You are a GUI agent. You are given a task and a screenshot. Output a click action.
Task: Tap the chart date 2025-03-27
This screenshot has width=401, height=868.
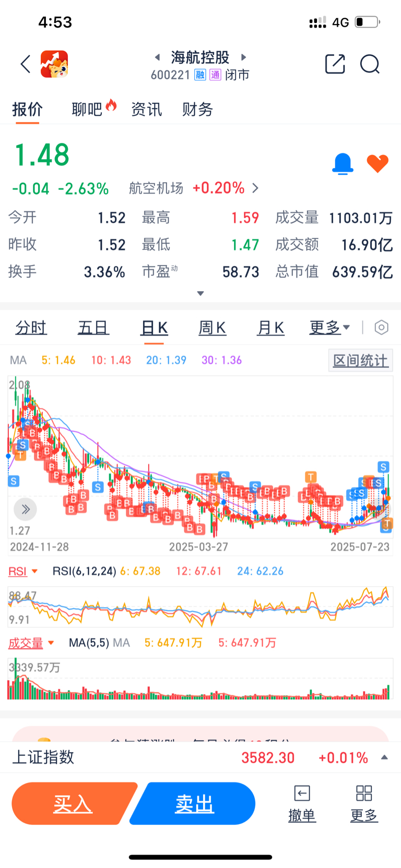198,547
